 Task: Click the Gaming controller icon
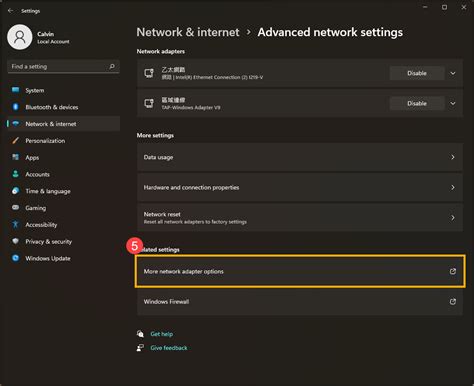[15, 207]
